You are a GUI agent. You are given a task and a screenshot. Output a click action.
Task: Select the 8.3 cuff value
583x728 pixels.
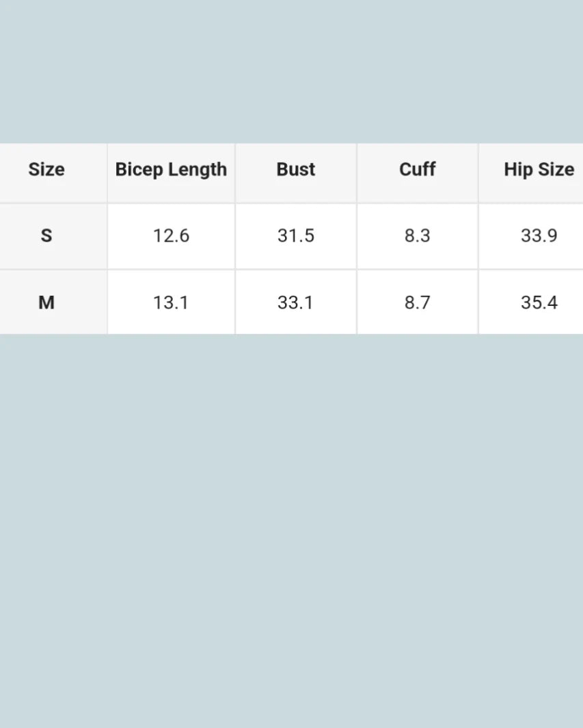(x=417, y=236)
